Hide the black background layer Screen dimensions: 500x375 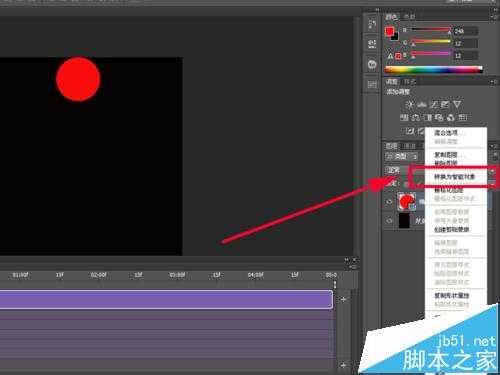tap(389, 221)
